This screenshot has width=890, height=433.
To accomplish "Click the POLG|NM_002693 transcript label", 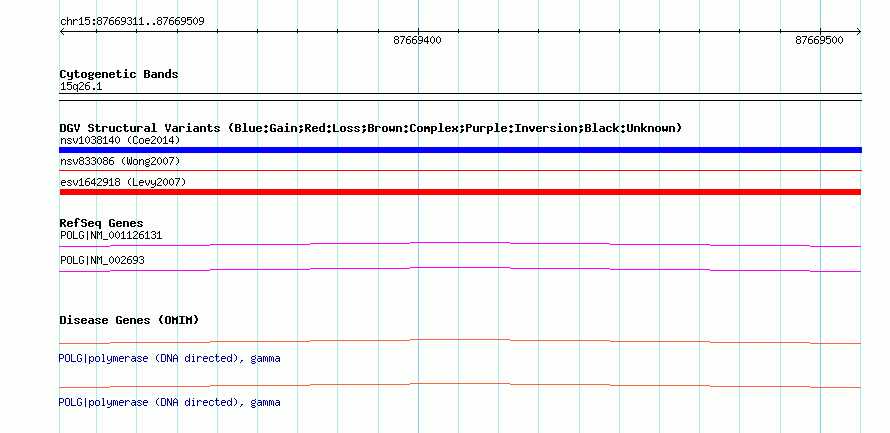I will [102, 260].
